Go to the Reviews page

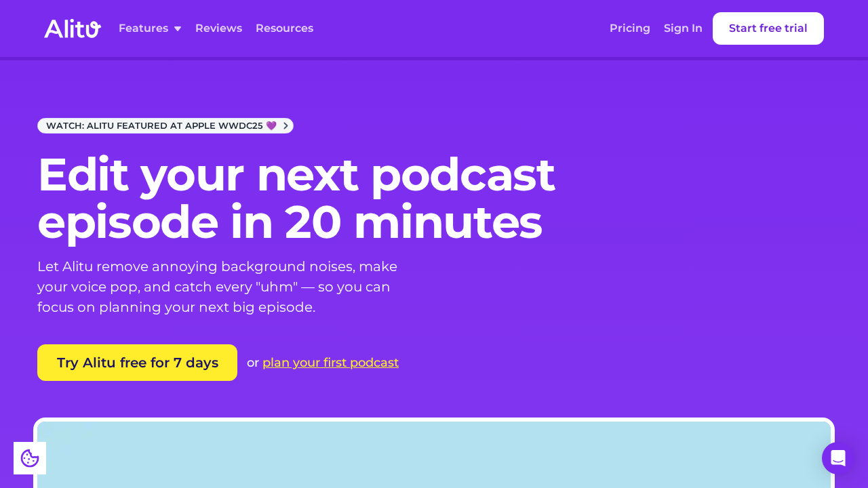coord(218,28)
